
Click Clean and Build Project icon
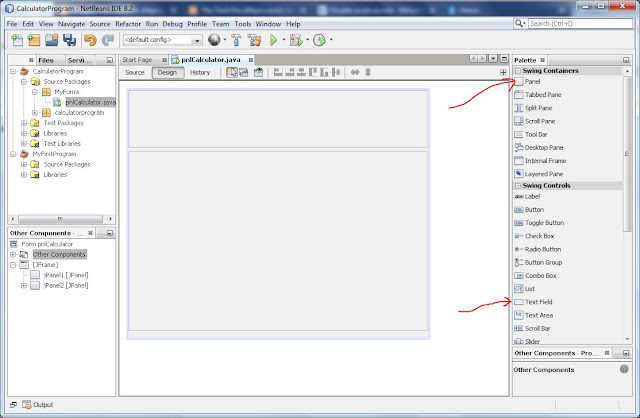[x=254, y=40]
